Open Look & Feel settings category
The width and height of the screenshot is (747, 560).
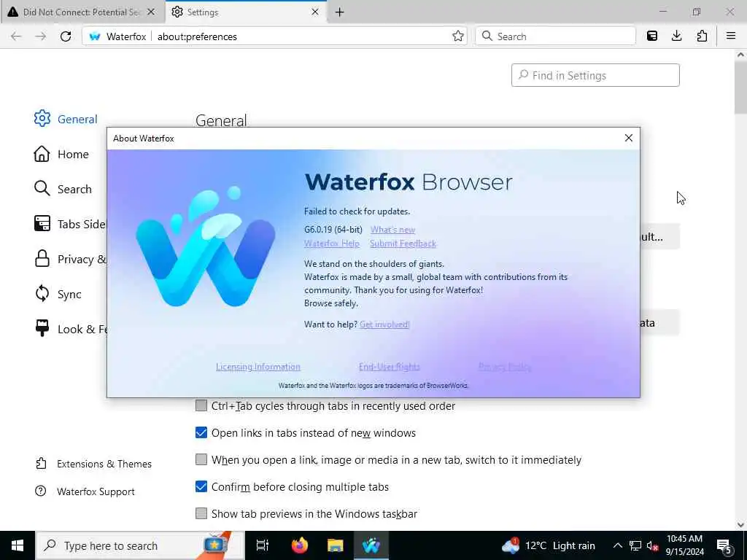(70, 329)
